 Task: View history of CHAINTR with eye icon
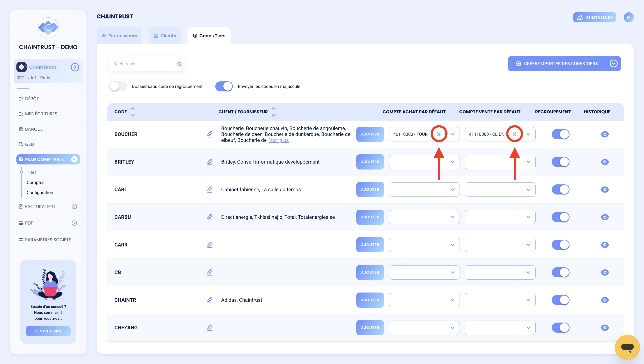[x=605, y=300]
